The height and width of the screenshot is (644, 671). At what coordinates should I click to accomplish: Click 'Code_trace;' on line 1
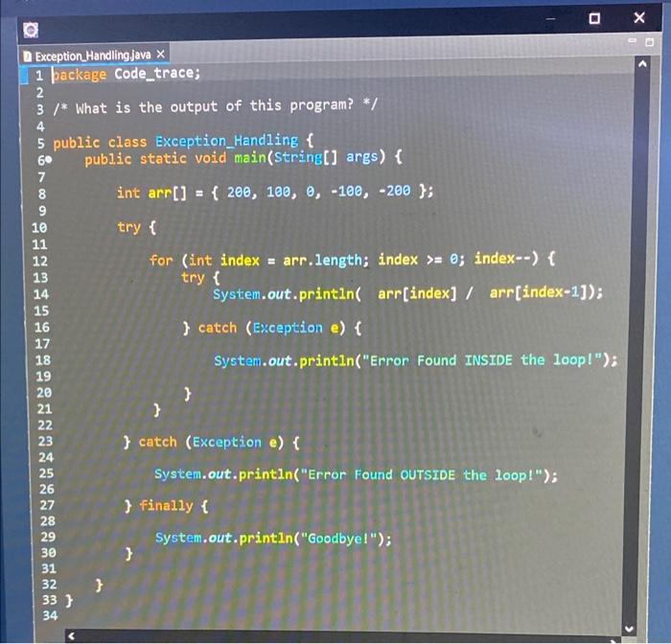(157, 74)
